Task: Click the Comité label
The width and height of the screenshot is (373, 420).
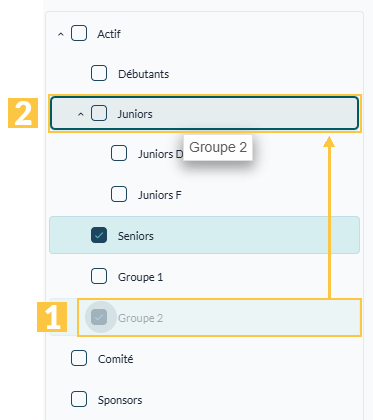Action: (x=116, y=359)
